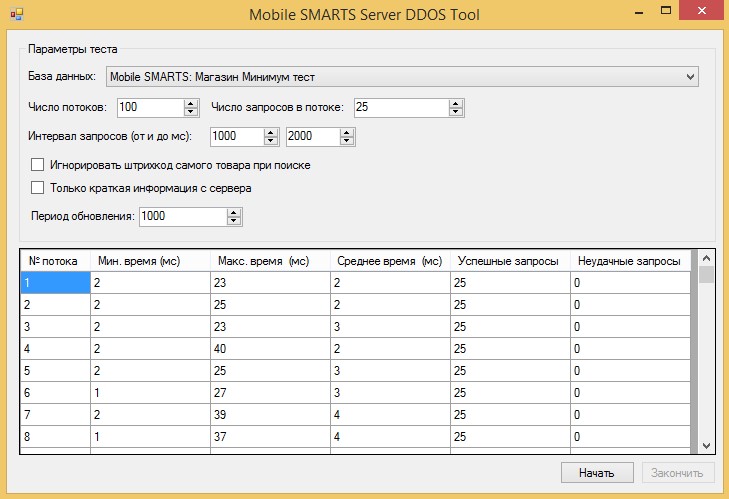The image size is (729, 499).
Task: Increase Период обновления with up arrow
Action: tap(233, 213)
